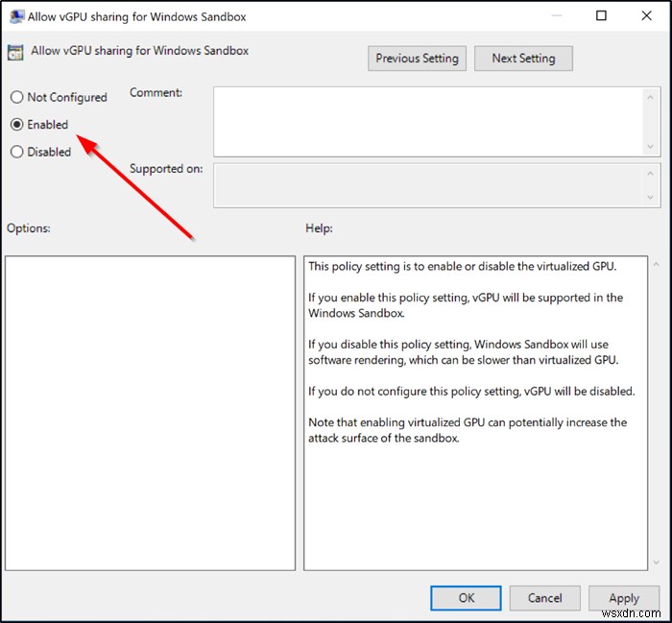This screenshot has height=623, width=672.
Task: Cancel the policy dialog
Action: (x=544, y=598)
